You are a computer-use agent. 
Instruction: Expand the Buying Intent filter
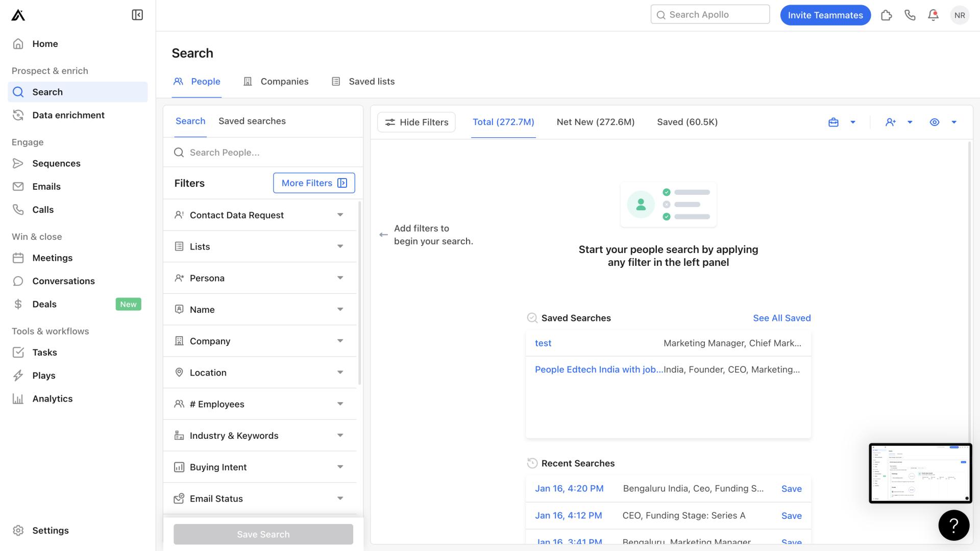tap(260, 467)
